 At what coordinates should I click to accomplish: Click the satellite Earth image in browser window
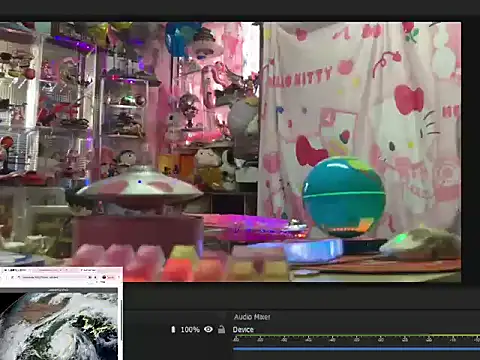pyautogui.click(x=59, y=326)
